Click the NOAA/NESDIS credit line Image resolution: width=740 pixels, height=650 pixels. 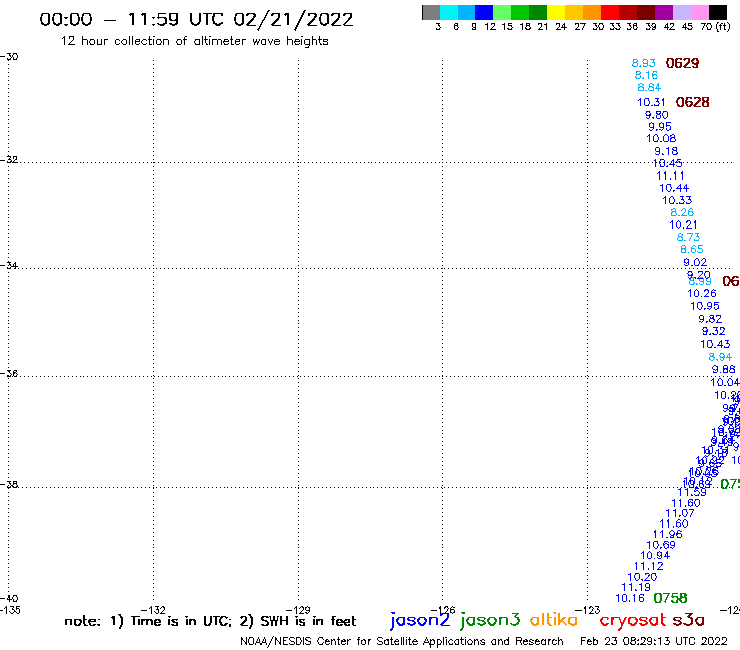[x=402, y=641]
